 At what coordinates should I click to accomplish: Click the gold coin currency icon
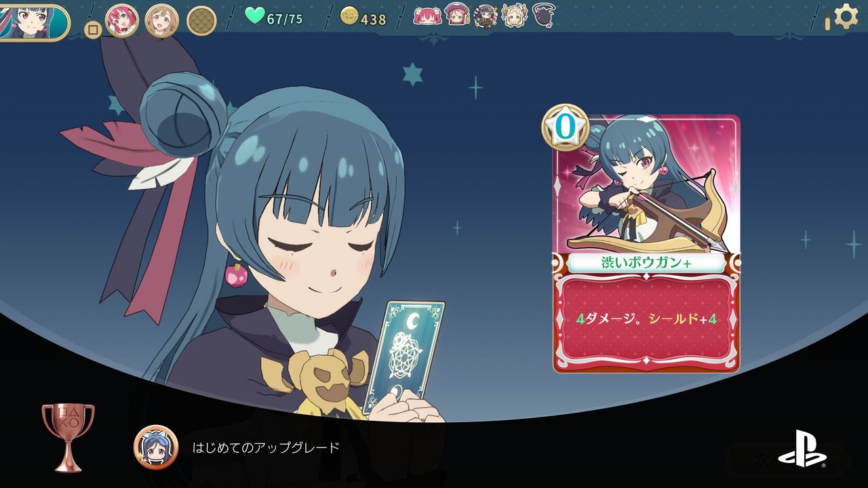click(x=349, y=16)
